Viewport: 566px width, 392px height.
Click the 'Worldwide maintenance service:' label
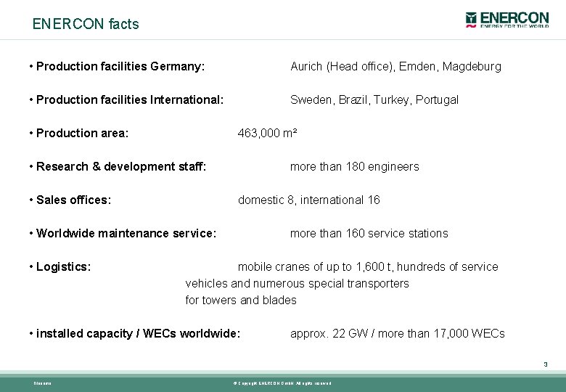tap(126, 233)
